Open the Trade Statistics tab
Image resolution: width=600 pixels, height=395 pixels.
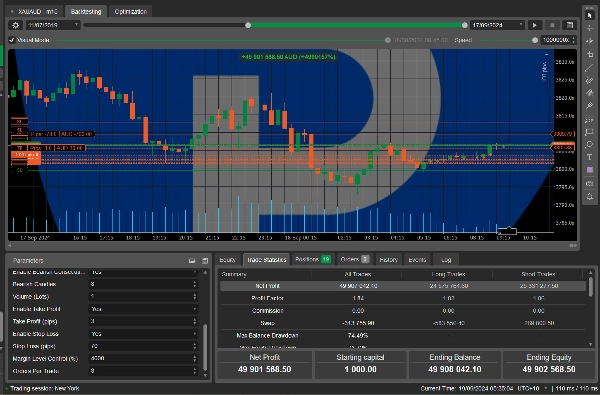[x=267, y=260]
